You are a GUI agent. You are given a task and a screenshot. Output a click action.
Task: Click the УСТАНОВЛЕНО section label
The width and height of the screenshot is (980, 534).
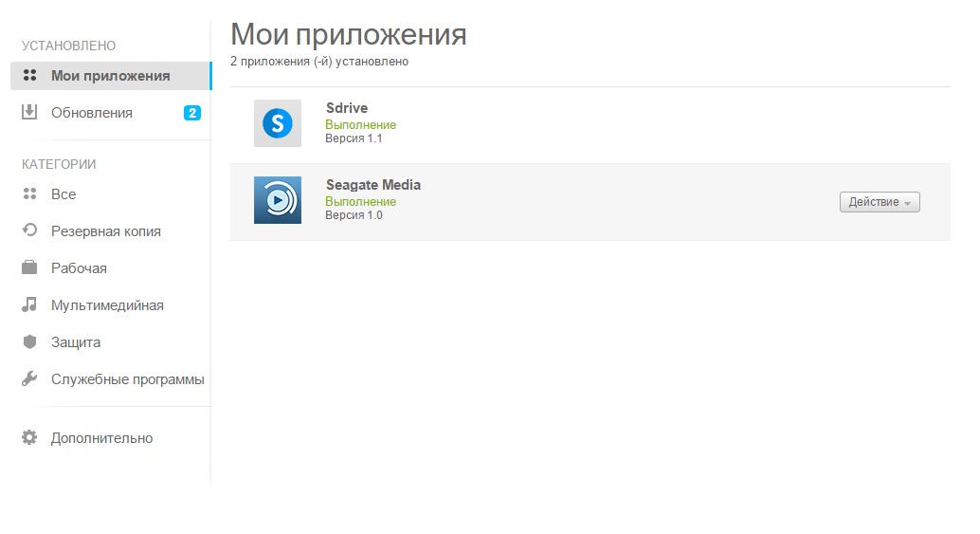[x=69, y=46]
